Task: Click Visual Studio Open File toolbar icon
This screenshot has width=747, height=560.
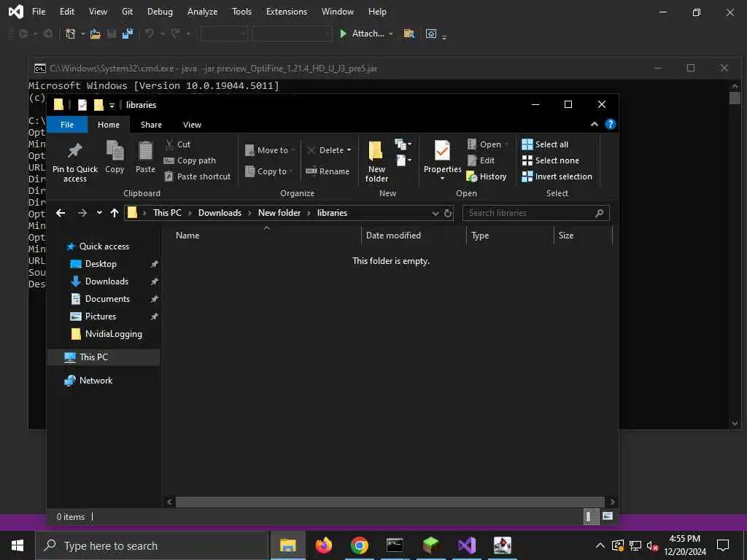Action: (x=96, y=34)
